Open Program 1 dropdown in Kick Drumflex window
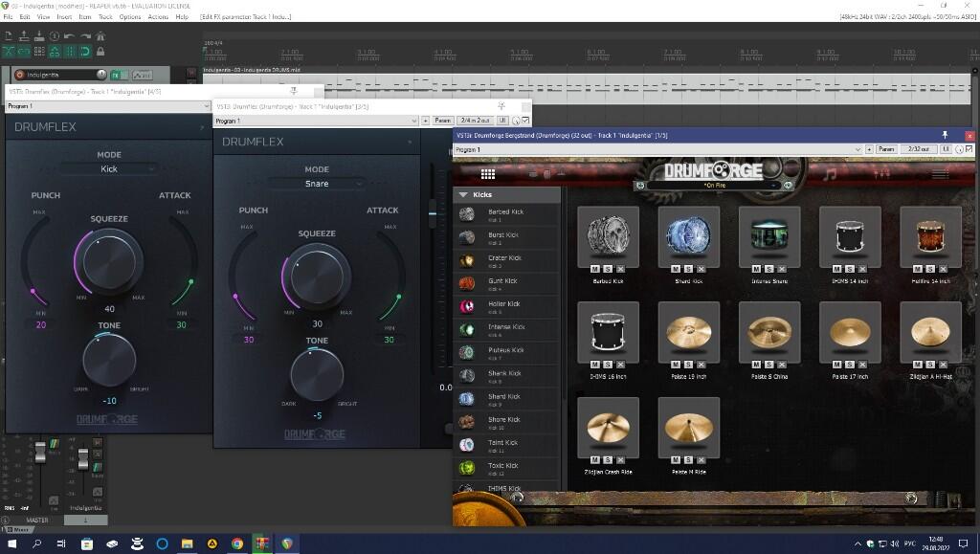 coord(107,106)
